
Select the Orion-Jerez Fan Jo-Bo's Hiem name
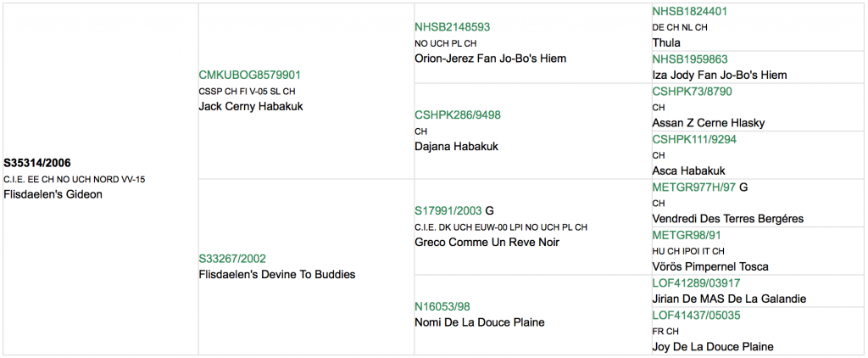491,59
